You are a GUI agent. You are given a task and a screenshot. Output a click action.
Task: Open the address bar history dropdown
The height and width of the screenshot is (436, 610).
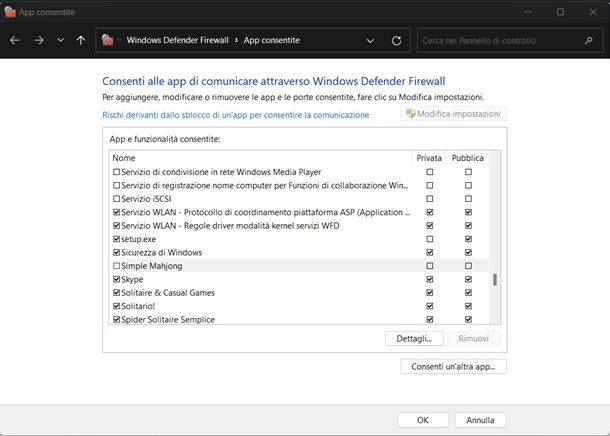(x=370, y=40)
